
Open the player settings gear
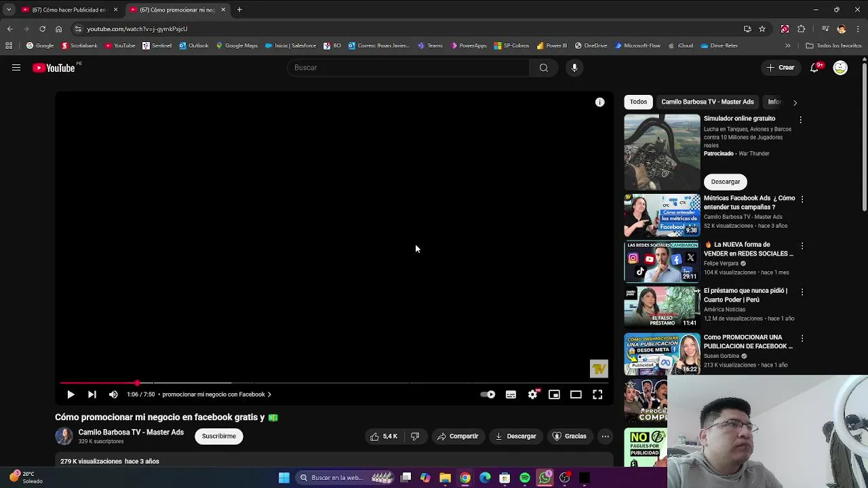pyautogui.click(x=533, y=394)
